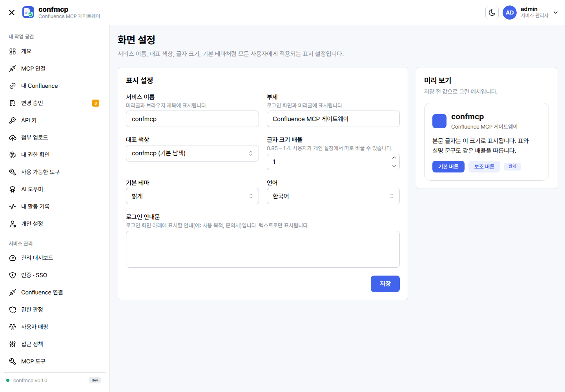
Task: Click the AD avatar badge
Action: pos(510,13)
